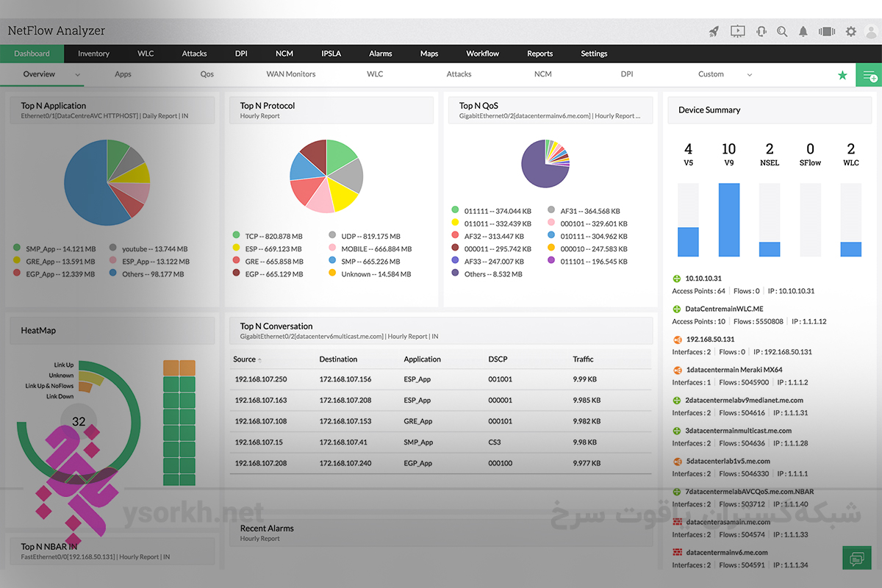The height and width of the screenshot is (588, 882).
Task: Click the green add-widget list button
Action: click(869, 75)
